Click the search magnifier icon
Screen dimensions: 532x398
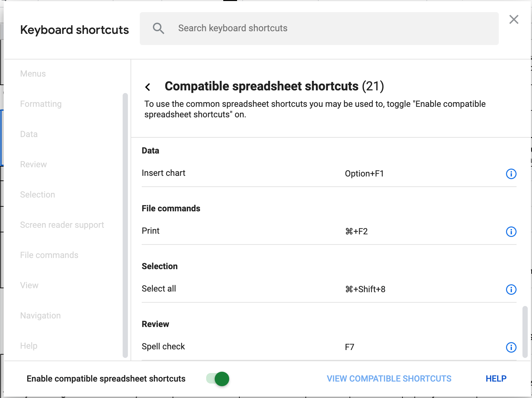pos(159,28)
